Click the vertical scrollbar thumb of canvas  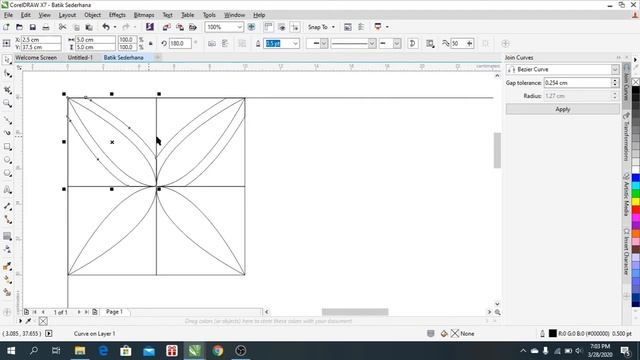coord(497,150)
